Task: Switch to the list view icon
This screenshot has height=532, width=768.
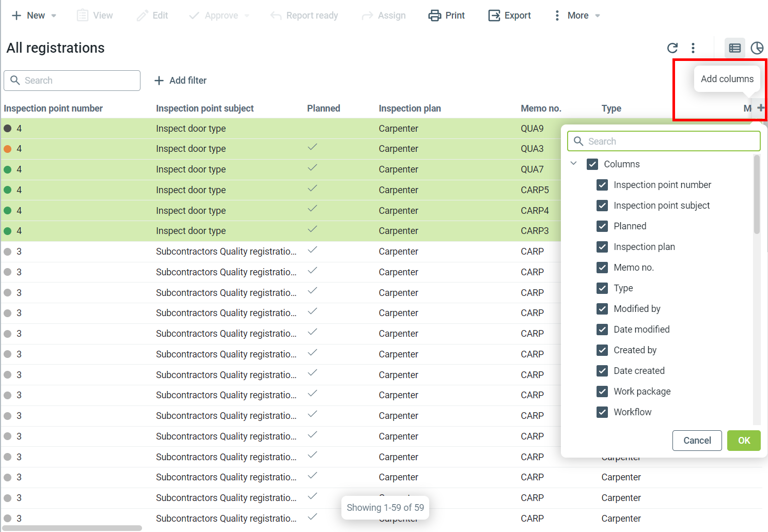Action: click(x=734, y=48)
